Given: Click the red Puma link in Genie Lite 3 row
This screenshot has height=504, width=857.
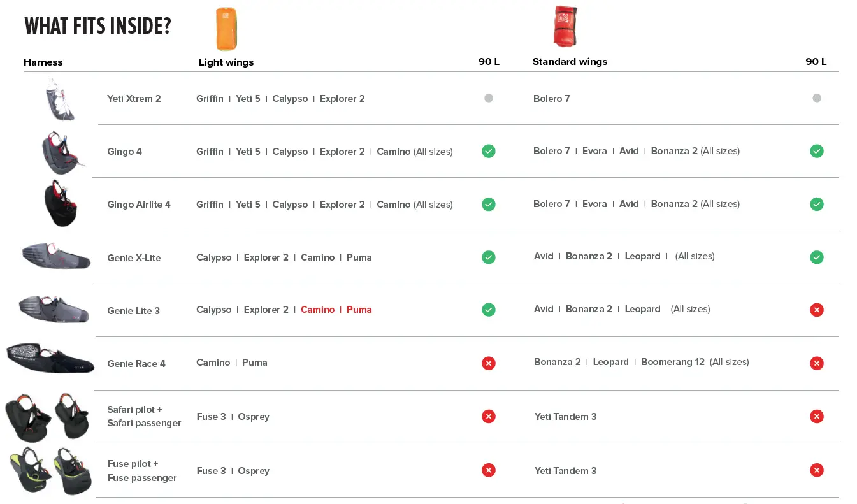Looking at the screenshot, I should coord(359,310).
